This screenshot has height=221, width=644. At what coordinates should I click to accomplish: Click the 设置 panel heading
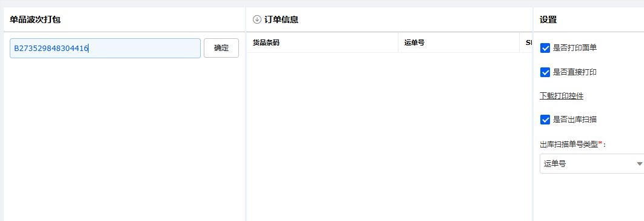pos(548,19)
